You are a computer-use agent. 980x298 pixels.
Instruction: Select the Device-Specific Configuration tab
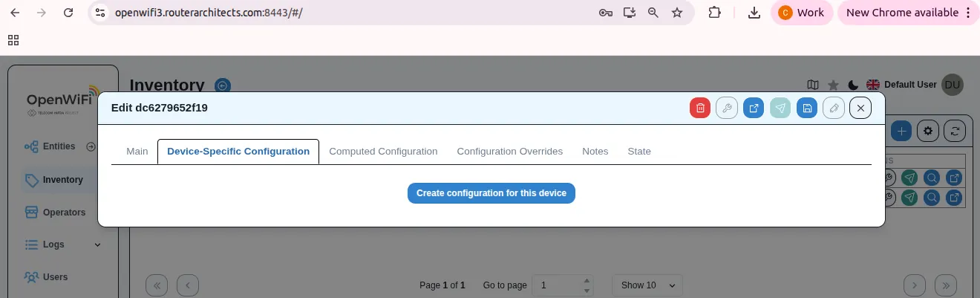238,151
